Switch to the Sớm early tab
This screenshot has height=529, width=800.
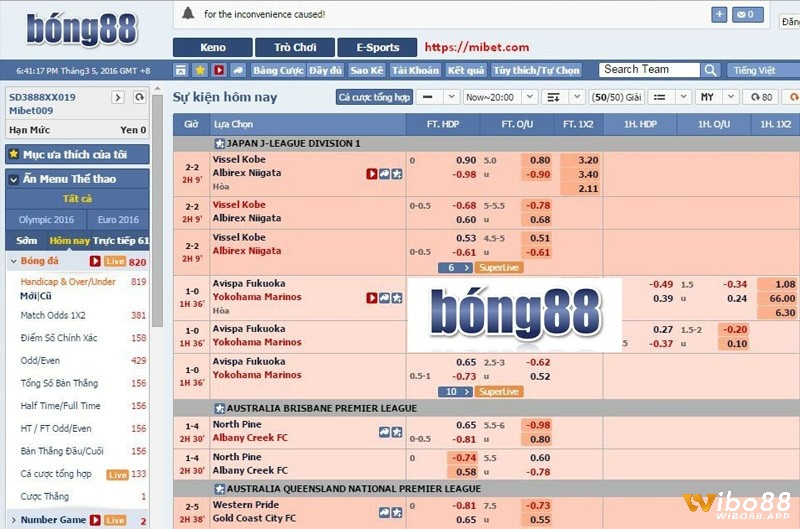[x=26, y=241]
